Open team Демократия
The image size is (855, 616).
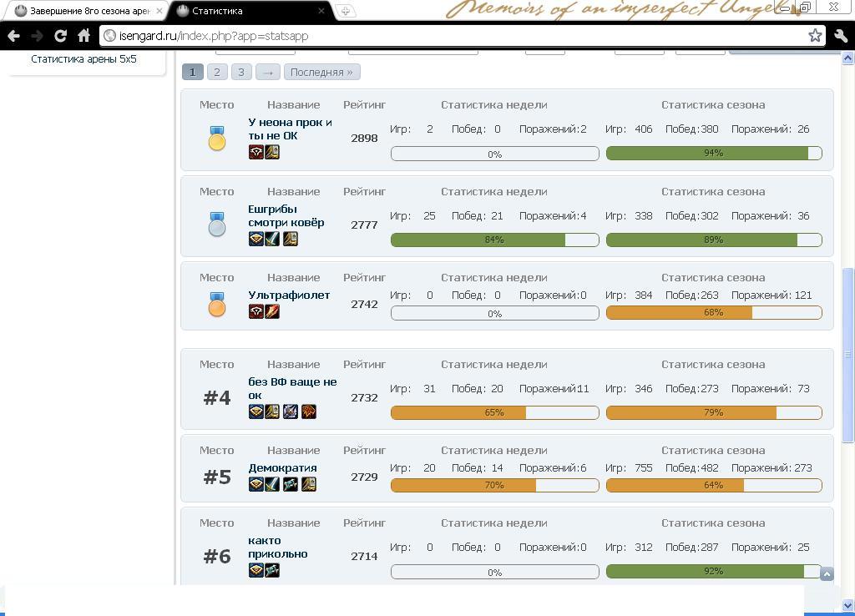coord(282,468)
